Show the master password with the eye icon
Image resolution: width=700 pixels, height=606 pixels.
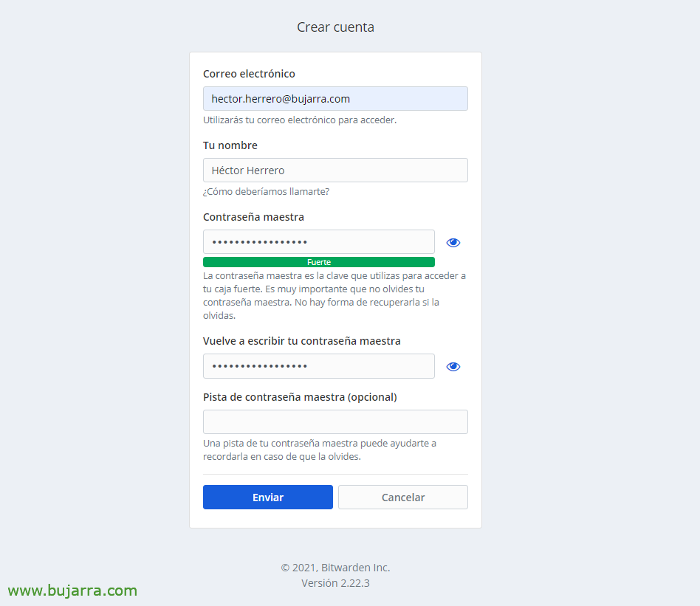(x=453, y=242)
